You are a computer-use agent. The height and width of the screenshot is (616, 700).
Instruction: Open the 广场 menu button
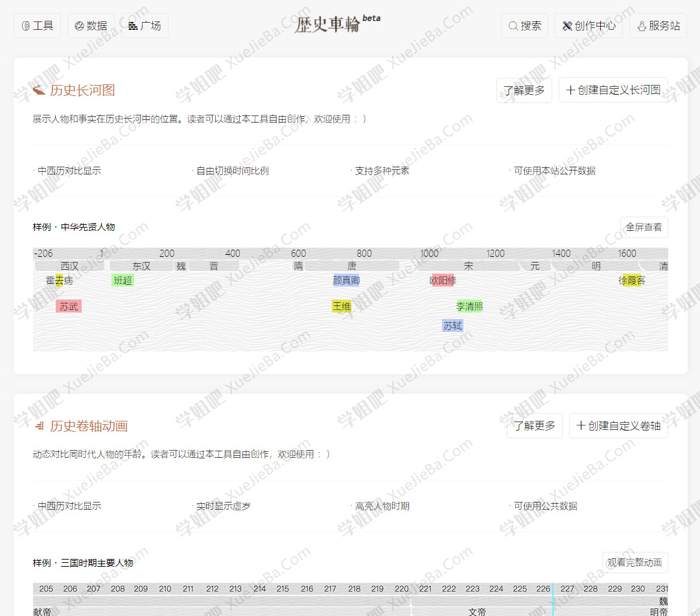[145, 26]
